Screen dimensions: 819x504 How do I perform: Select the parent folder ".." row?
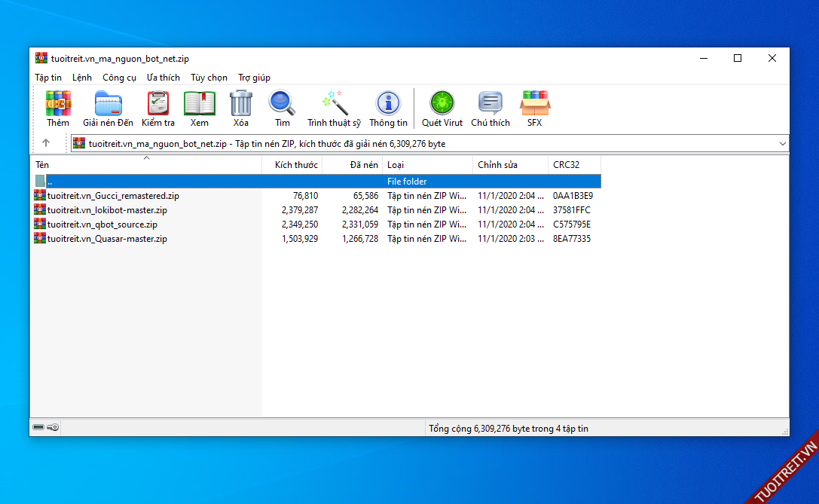tap(50, 182)
